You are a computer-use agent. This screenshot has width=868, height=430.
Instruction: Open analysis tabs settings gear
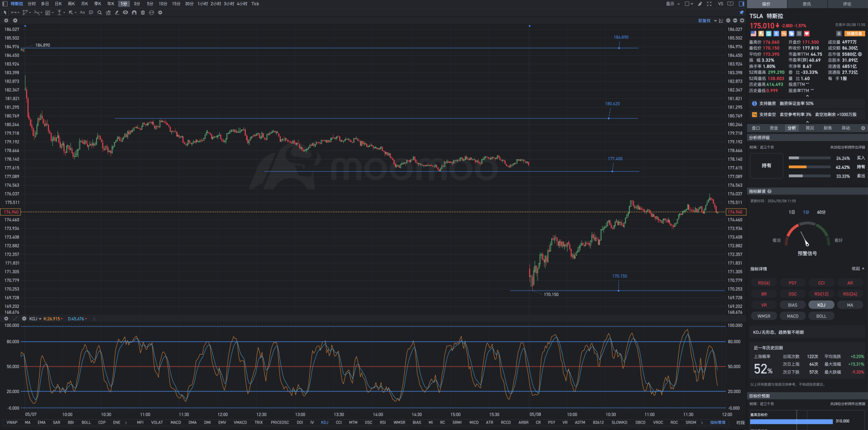click(x=863, y=128)
